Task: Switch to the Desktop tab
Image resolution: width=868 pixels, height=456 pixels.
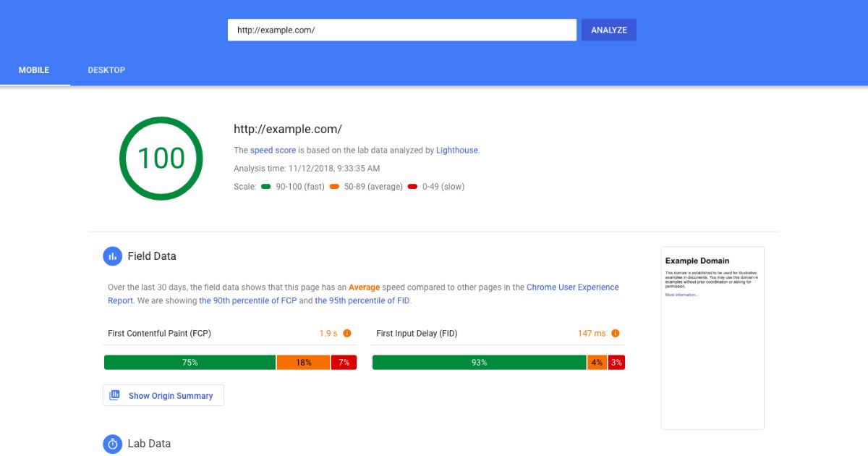Action: (106, 70)
